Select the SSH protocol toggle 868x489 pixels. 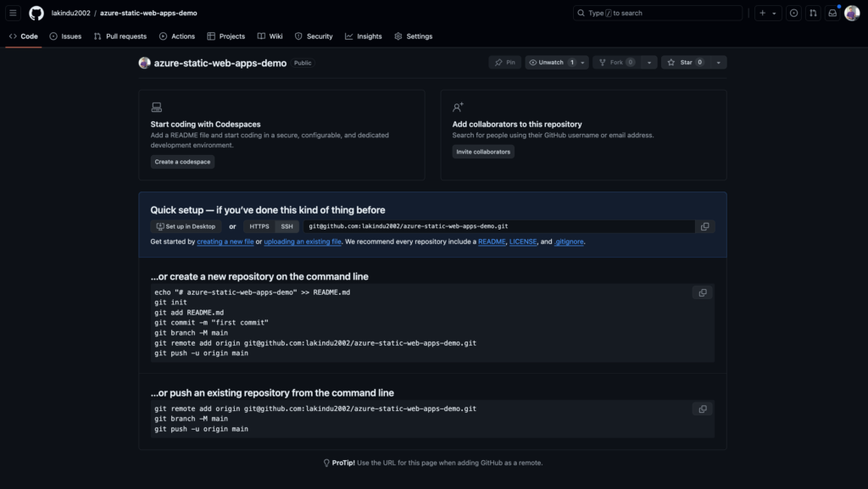287,226
